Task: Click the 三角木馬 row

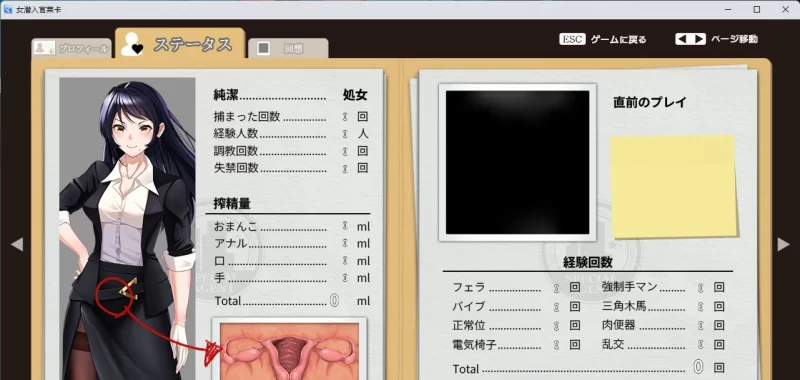Action: [x=663, y=307]
